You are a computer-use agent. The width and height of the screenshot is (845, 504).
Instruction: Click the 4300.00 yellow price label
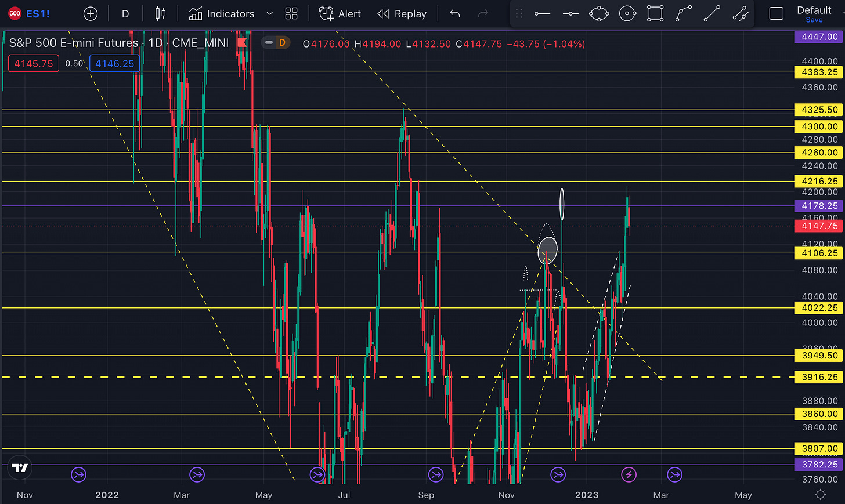[x=819, y=126]
